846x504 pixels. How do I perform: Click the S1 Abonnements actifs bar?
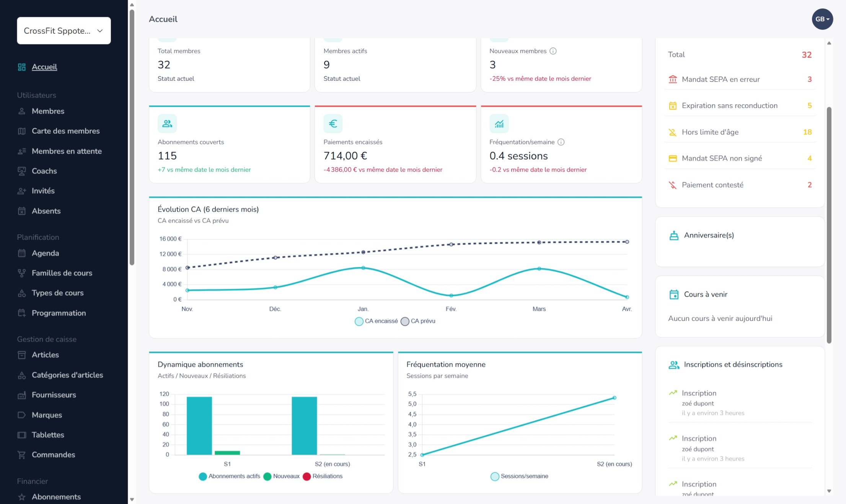tap(199, 426)
